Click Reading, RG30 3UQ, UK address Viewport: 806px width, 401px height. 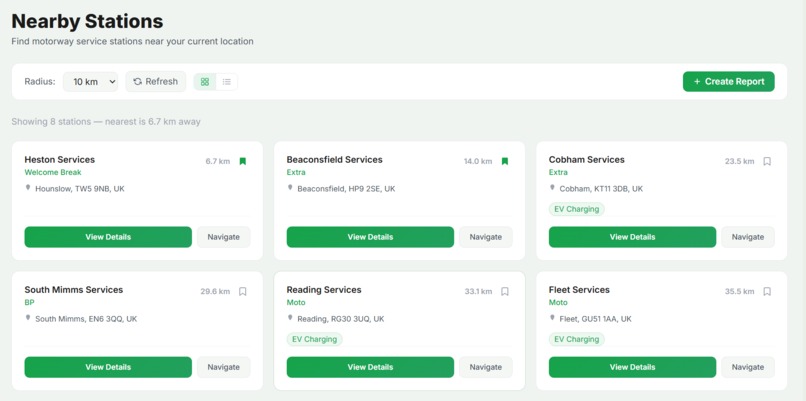[x=341, y=319]
